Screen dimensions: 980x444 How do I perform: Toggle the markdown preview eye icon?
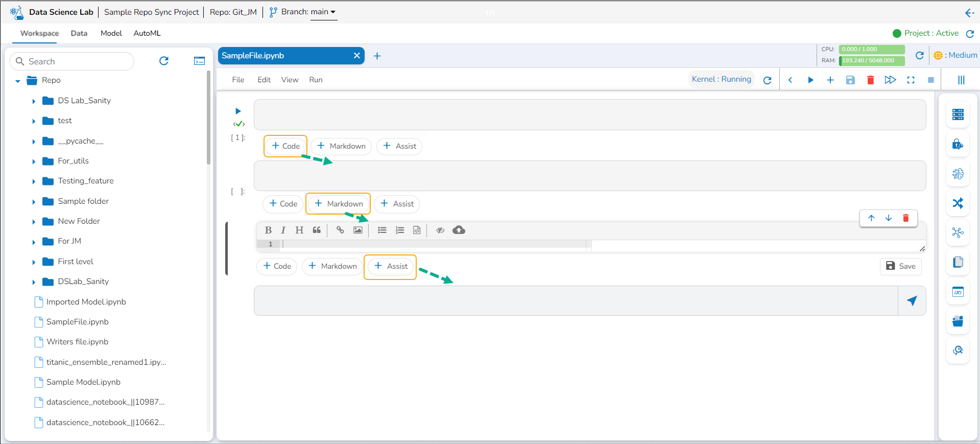pyautogui.click(x=440, y=230)
